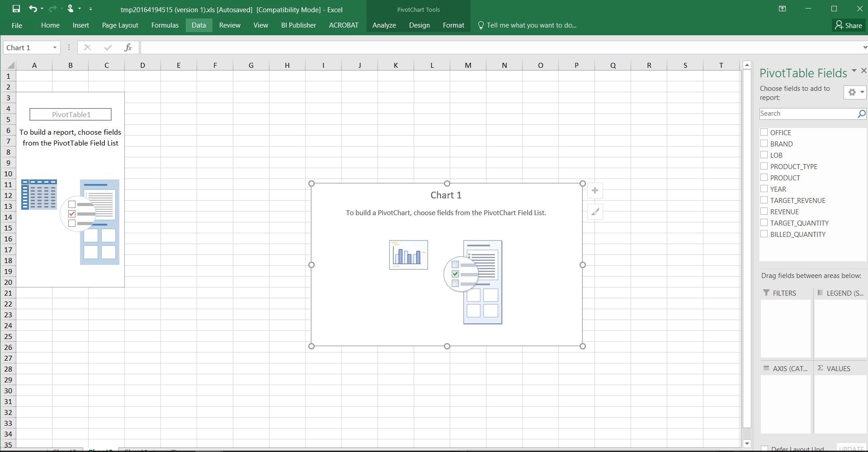Click the search magnifier in the field list
The height and width of the screenshot is (452, 868).
point(861,114)
